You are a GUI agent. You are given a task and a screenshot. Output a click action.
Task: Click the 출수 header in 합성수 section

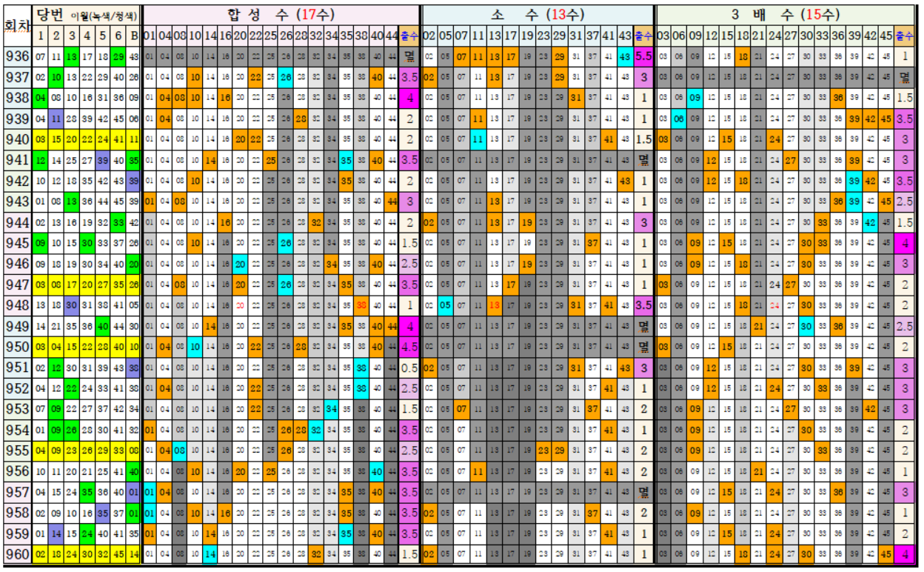click(409, 36)
